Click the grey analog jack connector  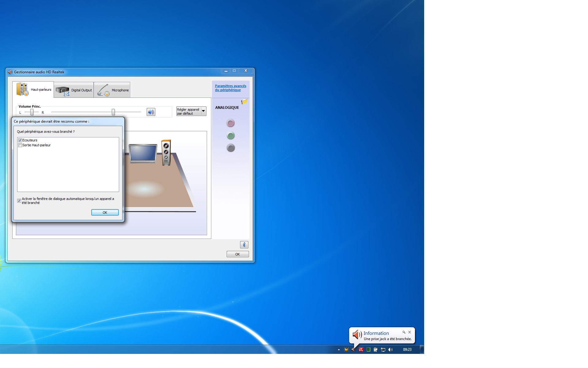tap(231, 148)
